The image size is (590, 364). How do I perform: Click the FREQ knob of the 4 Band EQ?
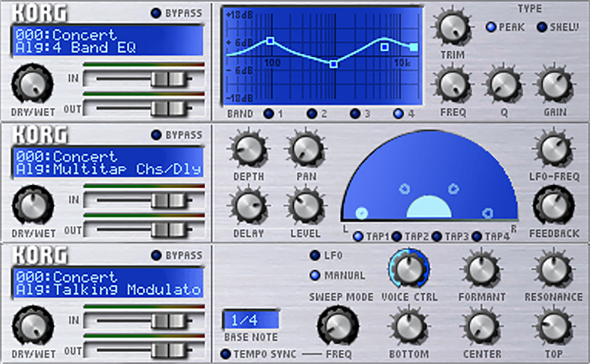click(453, 84)
